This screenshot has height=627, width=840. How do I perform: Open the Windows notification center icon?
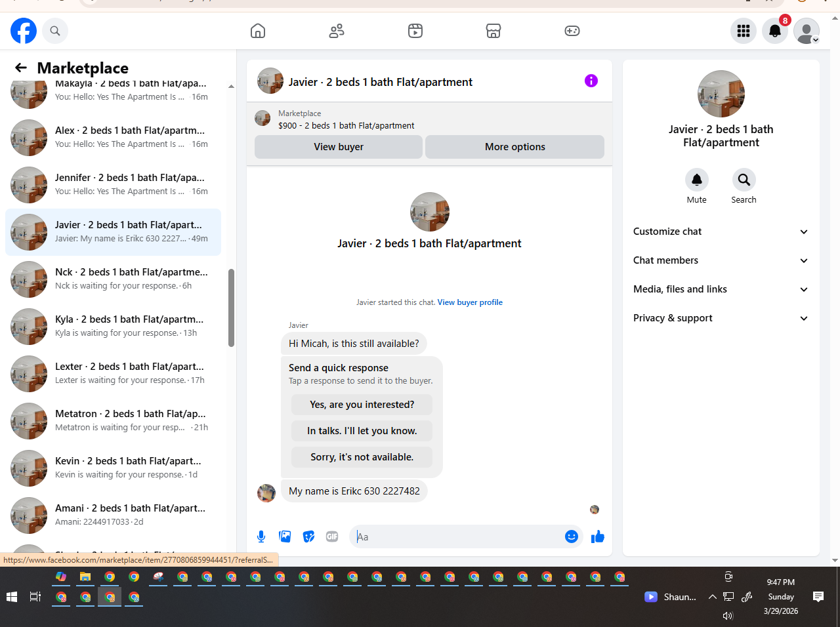(x=818, y=597)
